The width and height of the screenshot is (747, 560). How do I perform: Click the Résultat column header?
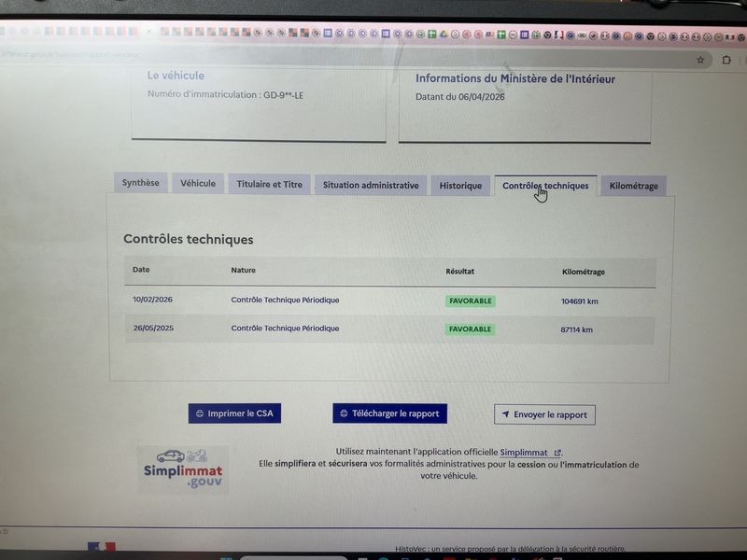point(459,272)
